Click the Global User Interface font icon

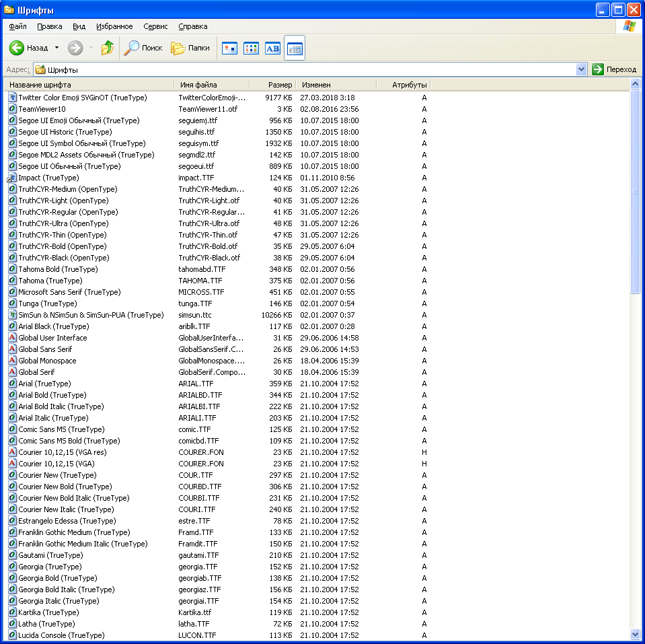click(12, 338)
